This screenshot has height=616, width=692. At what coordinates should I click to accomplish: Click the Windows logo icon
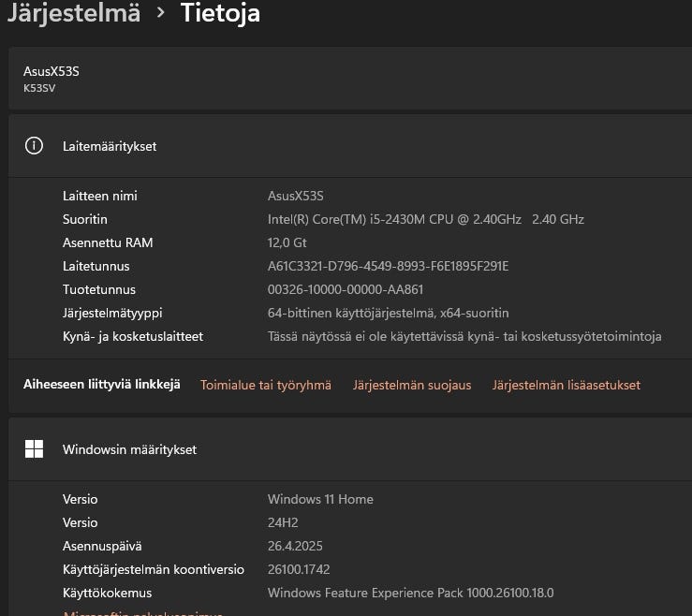[35, 449]
